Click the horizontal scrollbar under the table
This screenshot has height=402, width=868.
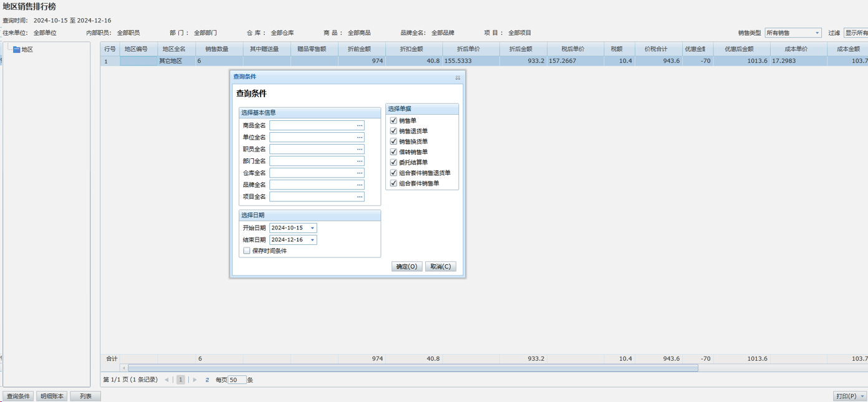tap(412, 368)
